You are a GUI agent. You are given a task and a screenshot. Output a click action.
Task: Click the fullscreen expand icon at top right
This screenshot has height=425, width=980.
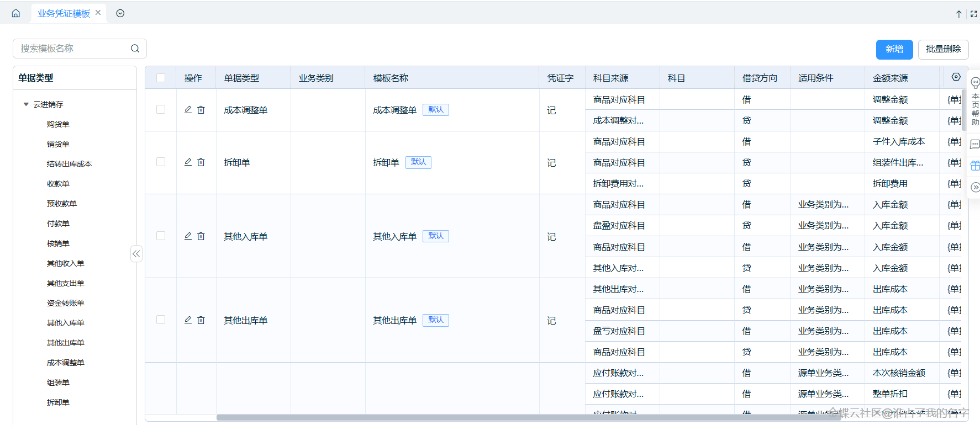pyautogui.click(x=973, y=14)
